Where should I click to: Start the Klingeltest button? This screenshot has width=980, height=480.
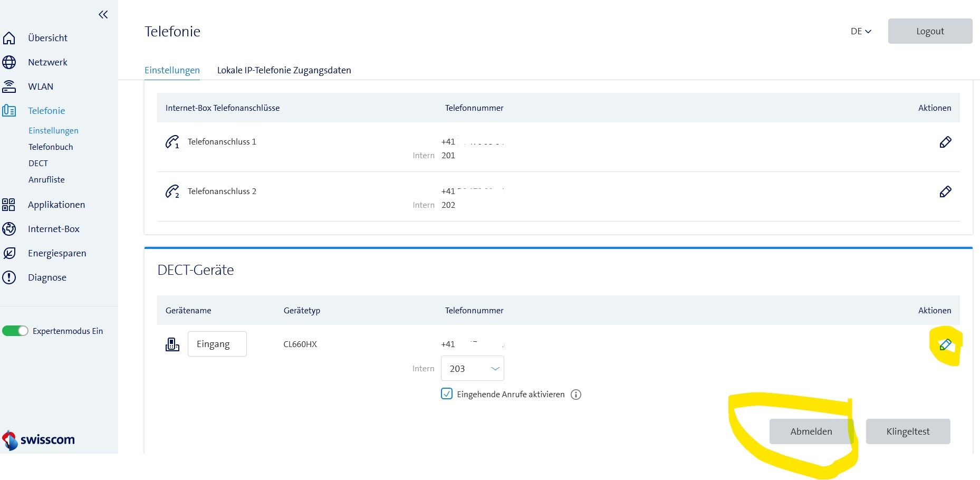point(908,431)
